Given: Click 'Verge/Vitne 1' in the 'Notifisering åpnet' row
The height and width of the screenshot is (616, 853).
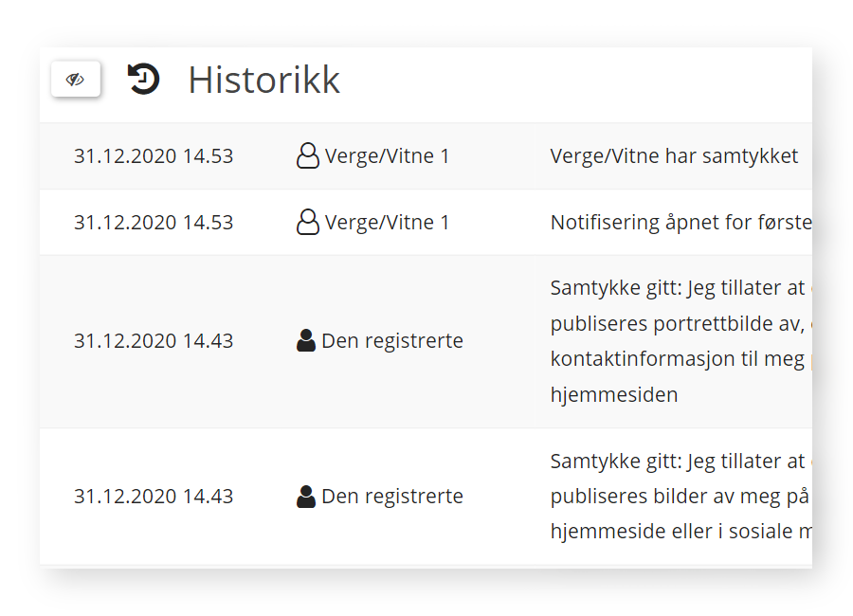Looking at the screenshot, I should 387,223.
